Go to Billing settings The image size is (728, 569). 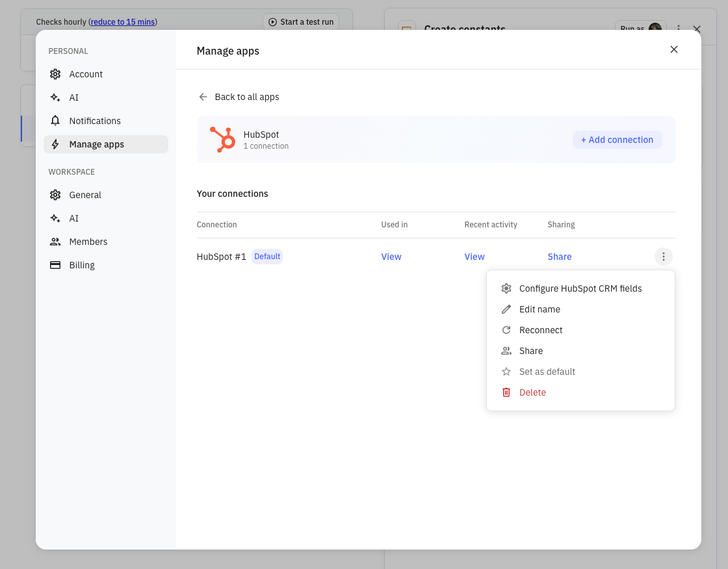point(82,265)
